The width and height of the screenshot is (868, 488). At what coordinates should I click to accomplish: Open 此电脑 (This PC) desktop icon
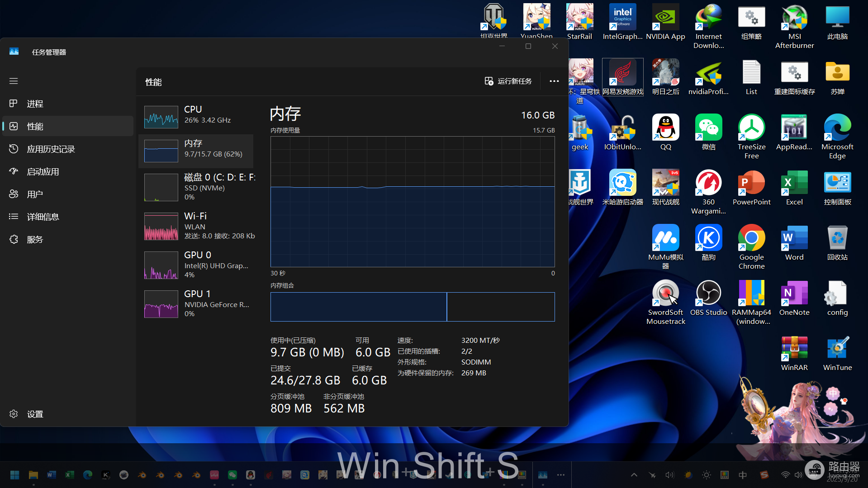click(x=837, y=22)
